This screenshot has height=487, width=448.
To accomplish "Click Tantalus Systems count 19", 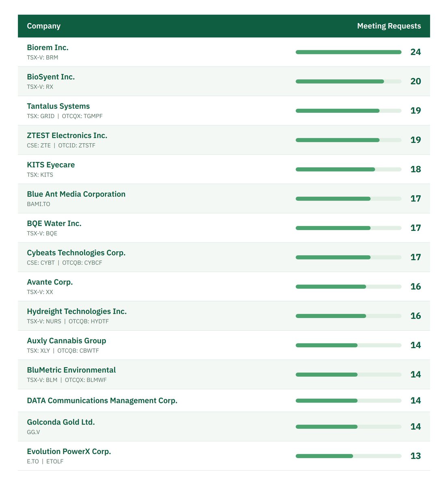I will (416, 110).
